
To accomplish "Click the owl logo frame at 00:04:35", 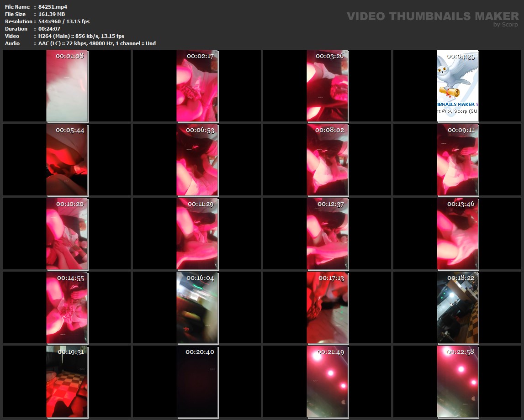I will pyautogui.click(x=457, y=86).
